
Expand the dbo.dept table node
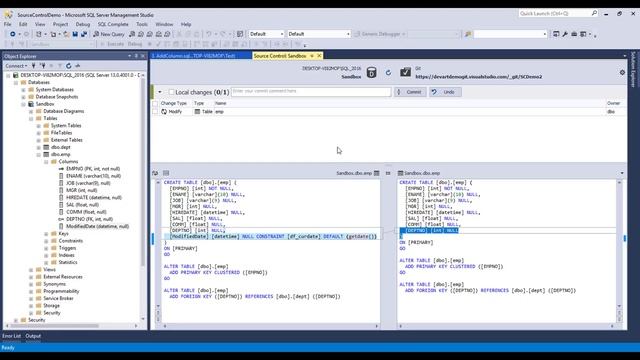(39, 147)
